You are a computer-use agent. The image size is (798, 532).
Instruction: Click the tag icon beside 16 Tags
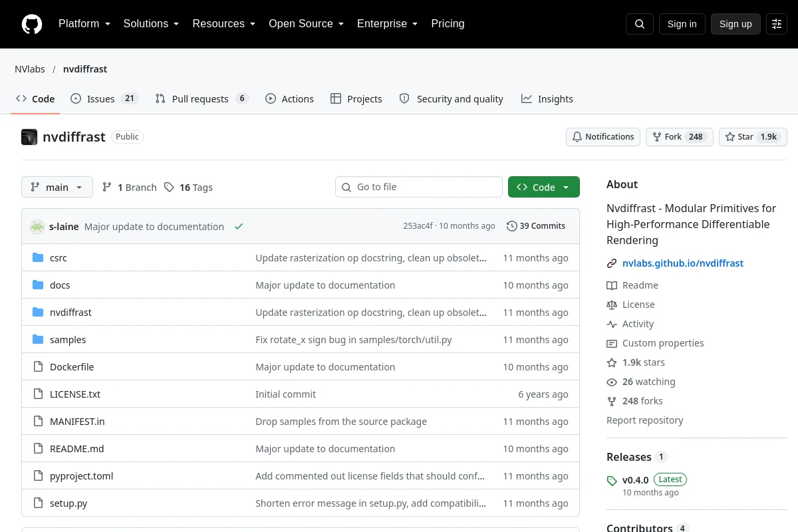(x=169, y=187)
